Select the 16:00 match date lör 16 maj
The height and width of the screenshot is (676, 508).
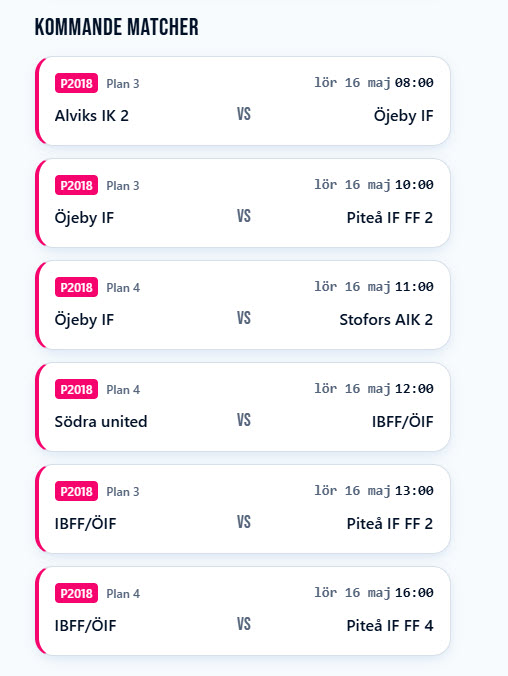(352, 593)
